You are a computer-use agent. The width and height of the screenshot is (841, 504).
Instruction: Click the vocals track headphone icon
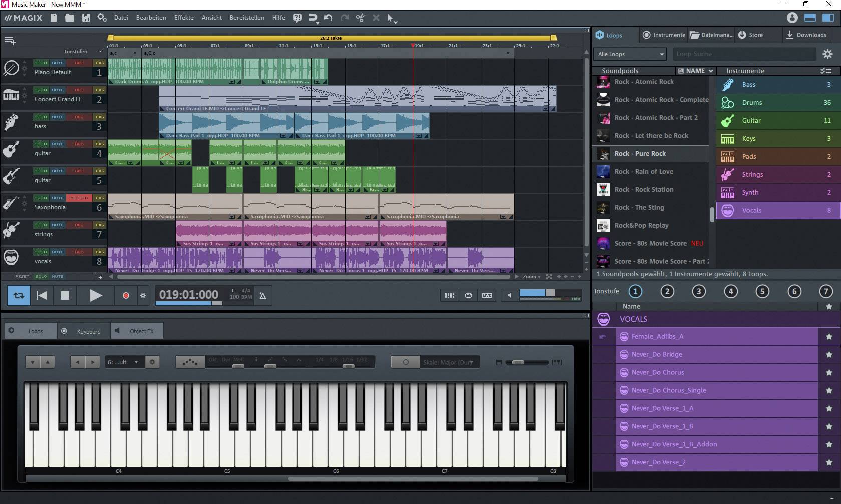coord(11,257)
